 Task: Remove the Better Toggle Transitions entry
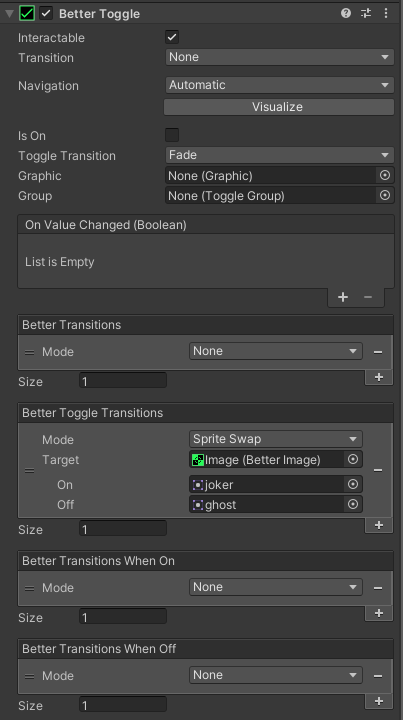click(378, 470)
